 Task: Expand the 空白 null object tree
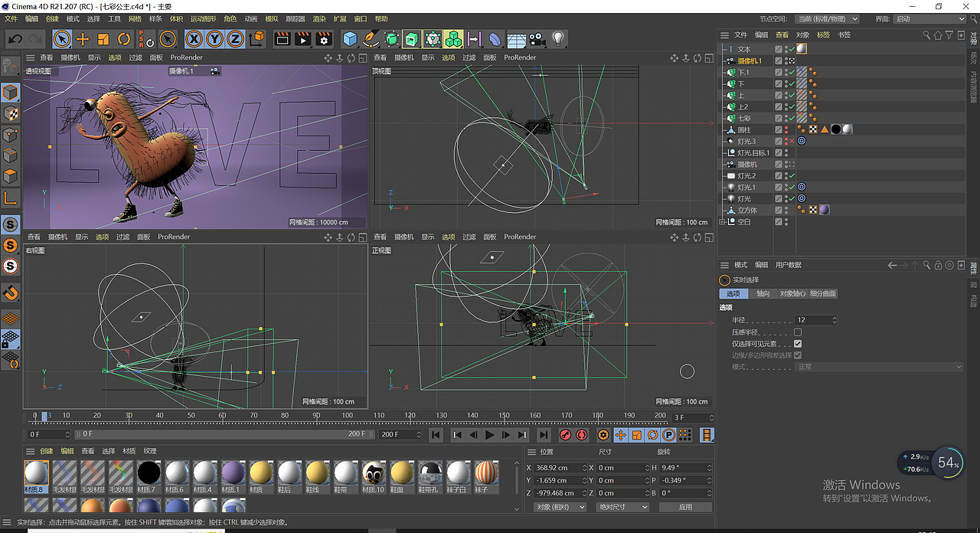click(723, 221)
